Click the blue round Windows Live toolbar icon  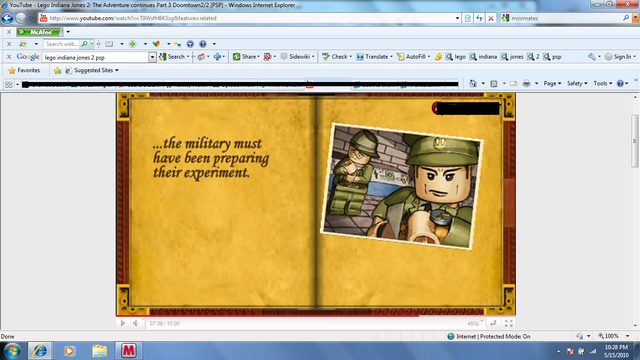coord(190,44)
